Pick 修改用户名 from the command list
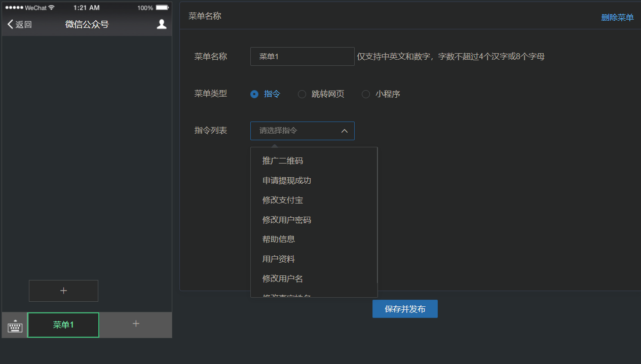Image resolution: width=641 pixels, height=364 pixels. pos(314,279)
